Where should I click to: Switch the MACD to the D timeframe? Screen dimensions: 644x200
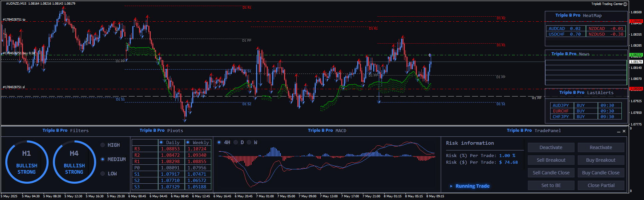click(x=236, y=142)
